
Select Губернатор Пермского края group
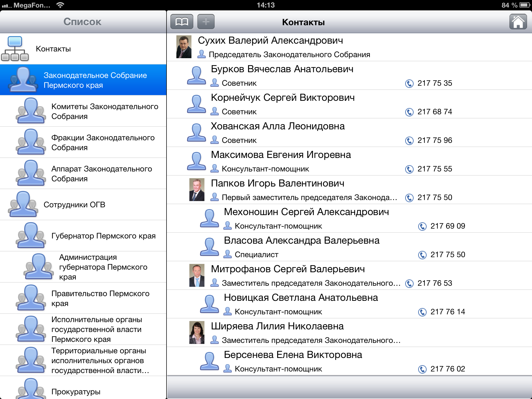click(x=103, y=236)
